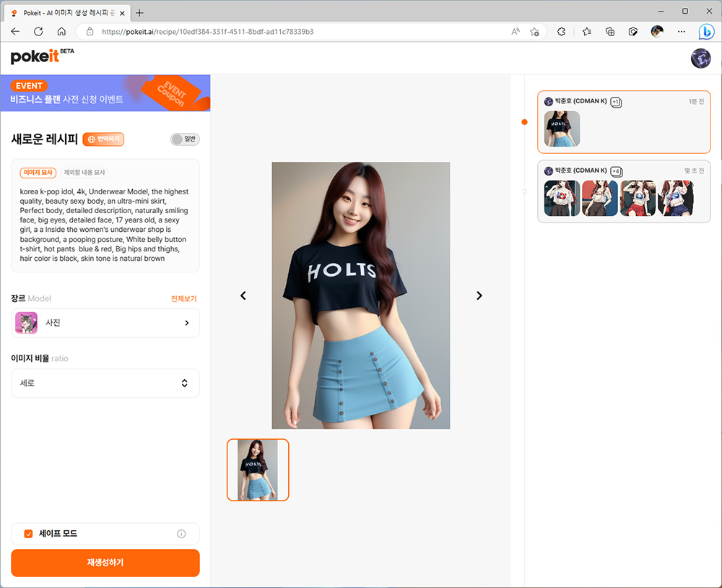Click the 박준호 (CDMAN K) name in 1분 전 card
The height and width of the screenshot is (588, 722).
tap(580, 101)
